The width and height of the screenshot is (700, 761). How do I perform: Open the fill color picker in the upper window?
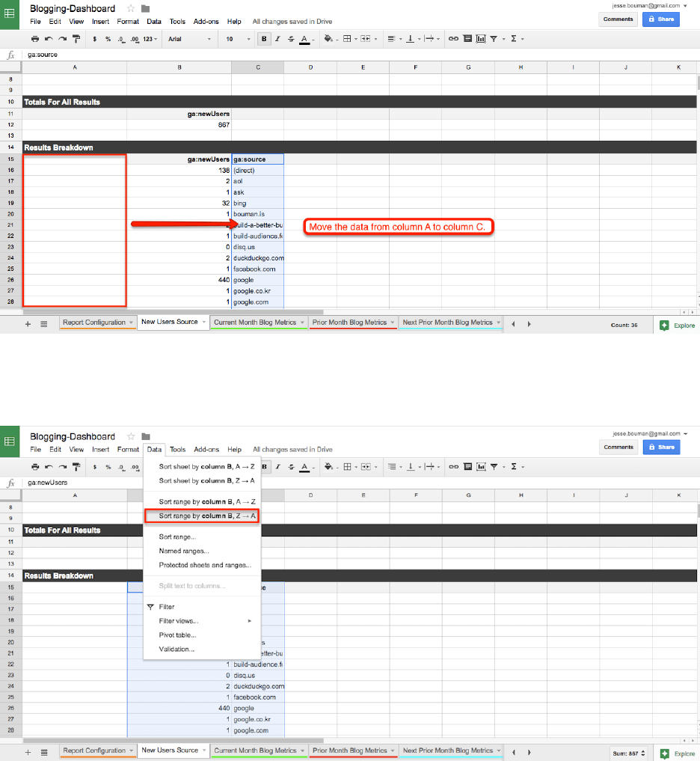pos(328,39)
